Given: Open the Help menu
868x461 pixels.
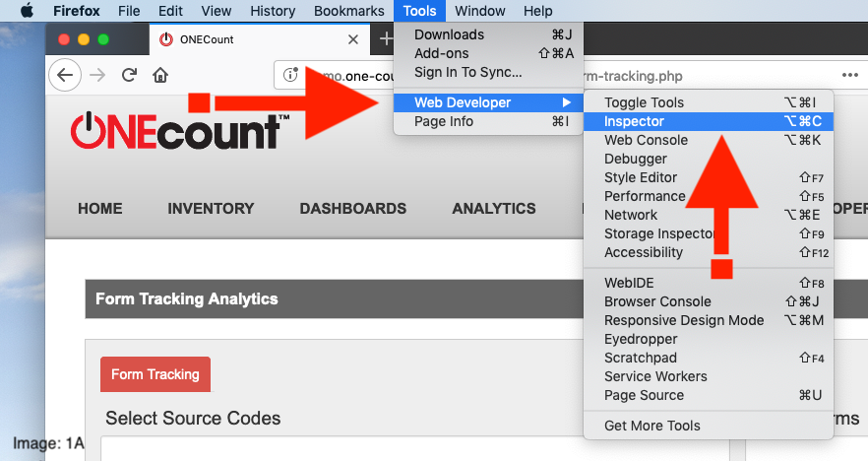Looking at the screenshot, I should point(538,11).
